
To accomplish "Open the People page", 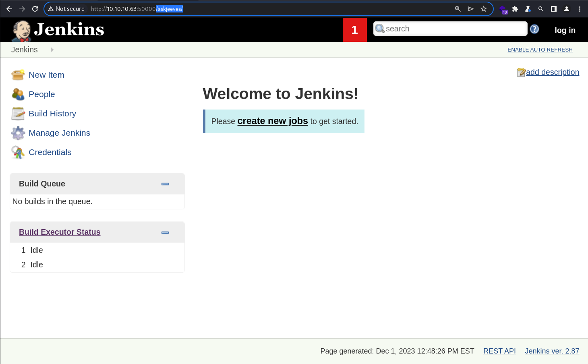I will (x=42, y=94).
